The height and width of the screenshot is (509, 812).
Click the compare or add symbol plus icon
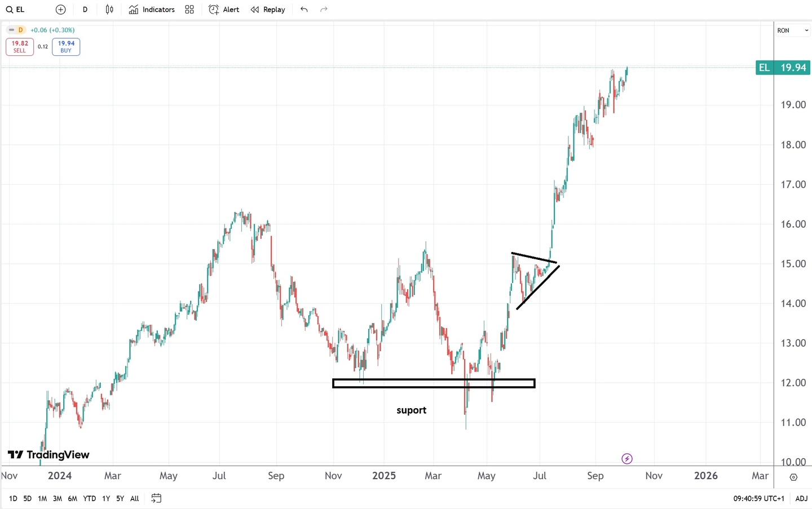pyautogui.click(x=61, y=10)
